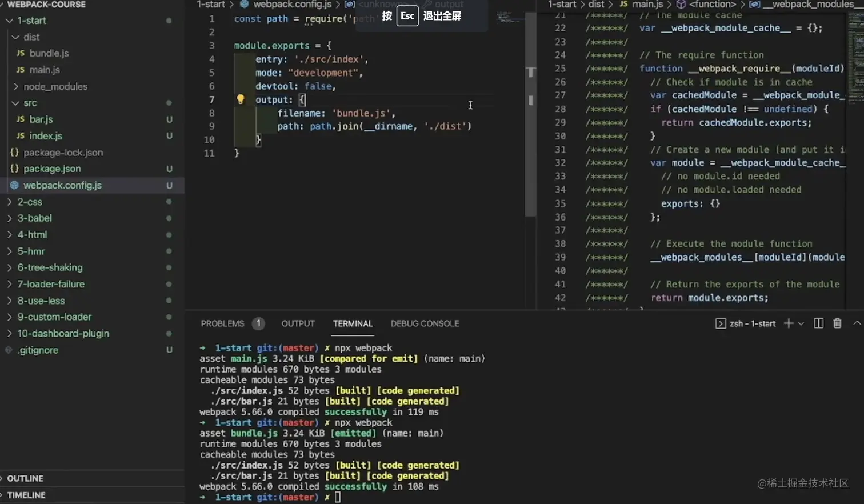Click the braces icon beside package-lock.json
This screenshot has width=864, height=504.
point(14,153)
